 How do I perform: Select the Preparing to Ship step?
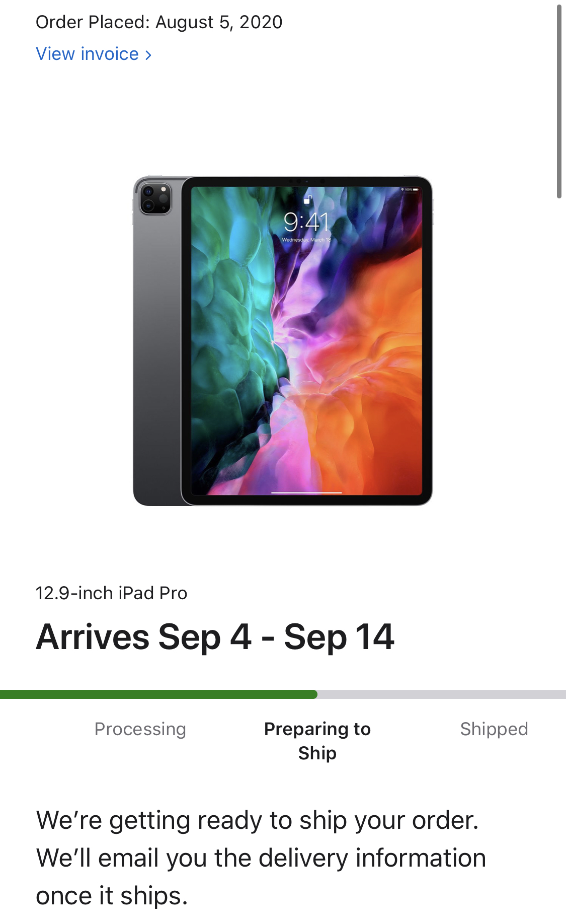(317, 741)
